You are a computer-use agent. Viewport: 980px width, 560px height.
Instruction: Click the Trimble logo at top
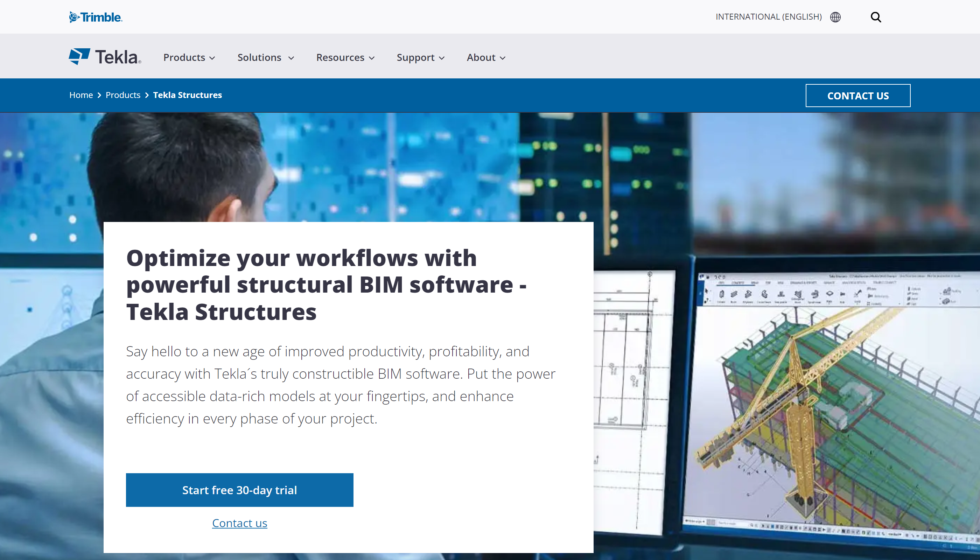pyautogui.click(x=96, y=17)
